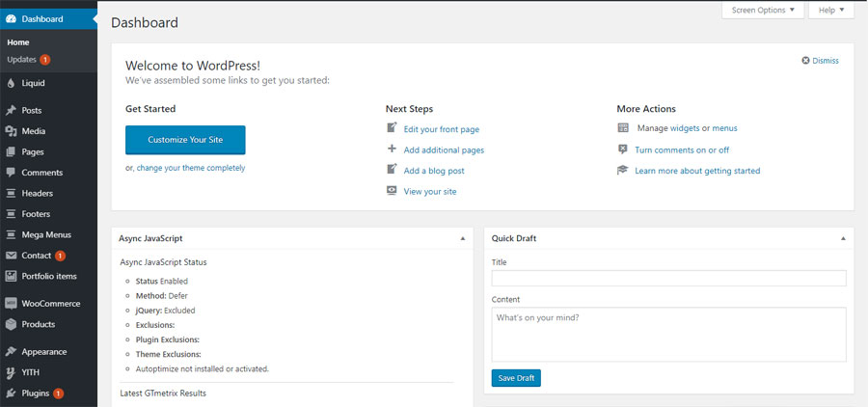Click change your theme completely link
Screen dimensions: 868x407
coord(191,168)
